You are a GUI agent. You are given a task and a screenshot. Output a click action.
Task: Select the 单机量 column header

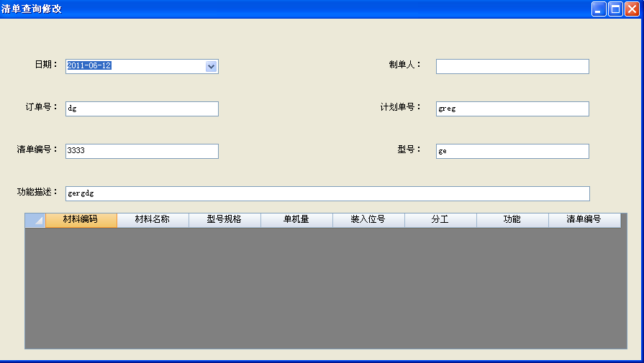tap(296, 220)
